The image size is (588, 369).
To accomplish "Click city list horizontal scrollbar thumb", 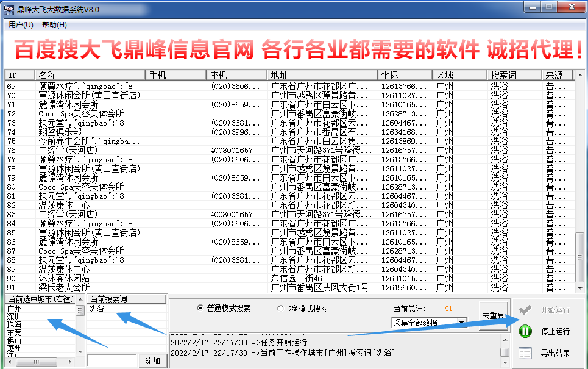I will pyautogui.click(x=37, y=362).
